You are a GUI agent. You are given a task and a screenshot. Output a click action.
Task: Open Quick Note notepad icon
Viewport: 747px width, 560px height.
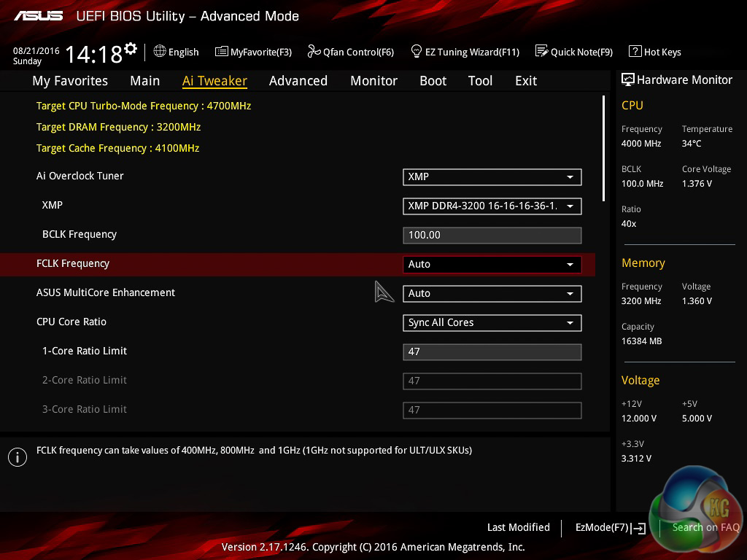pyautogui.click(x=542, y=51)
